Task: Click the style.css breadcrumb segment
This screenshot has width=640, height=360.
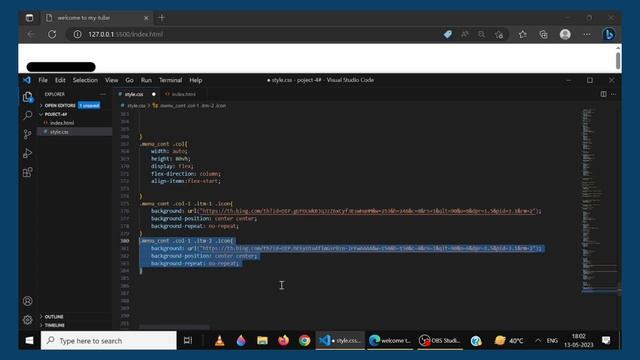Action: click(136, 106)
